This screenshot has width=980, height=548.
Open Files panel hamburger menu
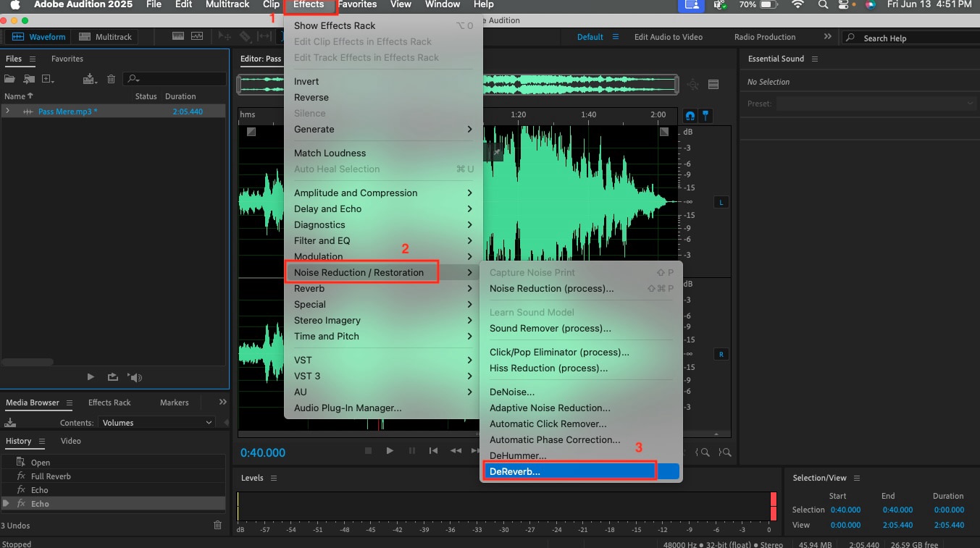pyautogui.click(x=33, y=59)
